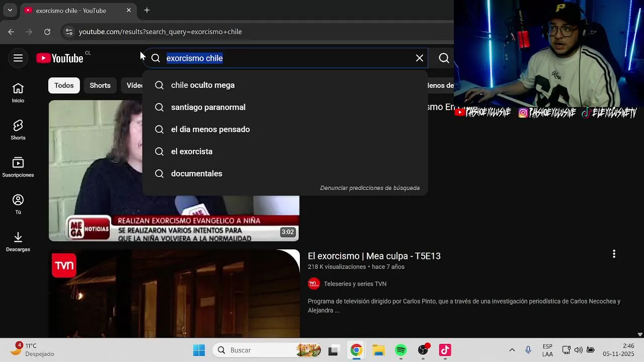Choose suggestion 'documentales'
The width and height of the screenshot is (644, 362).
(x=285, y=173)
